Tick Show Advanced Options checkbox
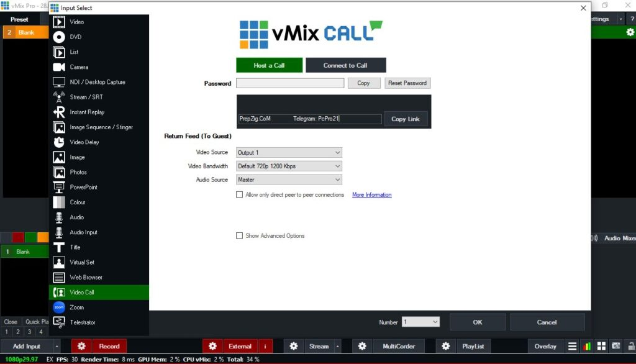Viewport: 636px width, 364px height. coord(239,236)
